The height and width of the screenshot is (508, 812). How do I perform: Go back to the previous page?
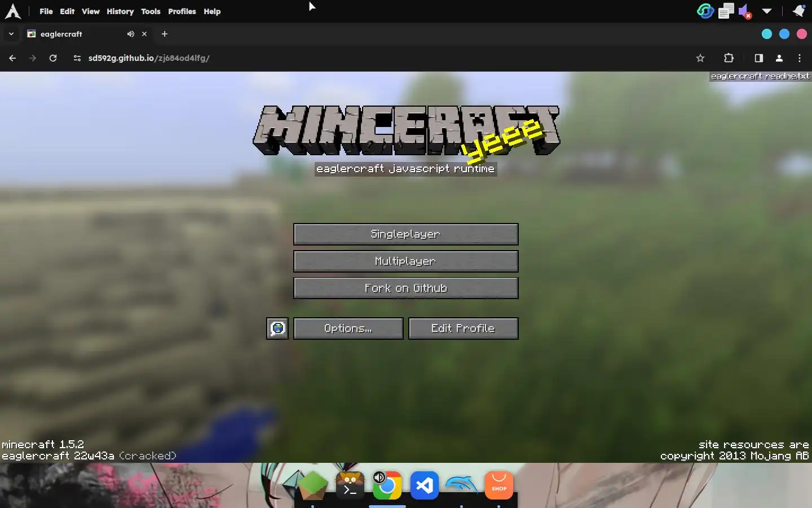[x=12, y=58]
